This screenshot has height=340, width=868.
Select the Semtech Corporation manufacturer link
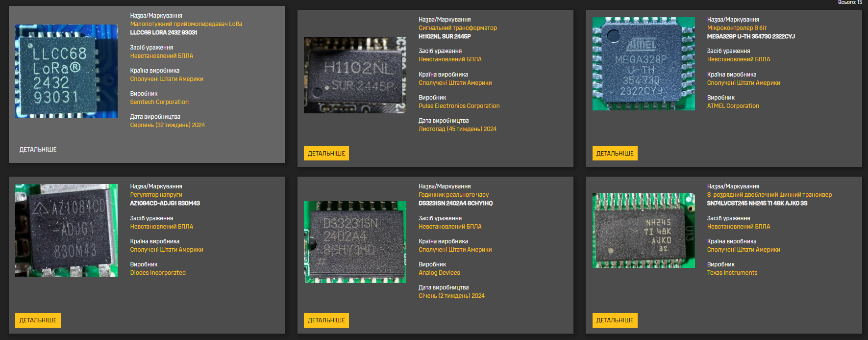(x=159, y=102)
